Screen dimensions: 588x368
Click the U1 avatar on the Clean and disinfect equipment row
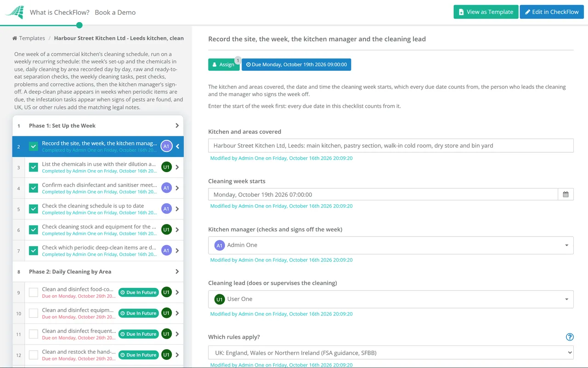click(166, 313)
